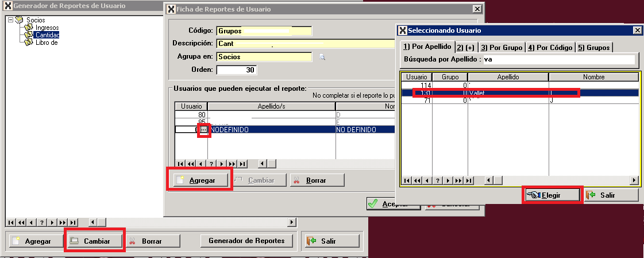Click the Orden number field
This screenshot has width=644, height=258.
click(x=236, y=70)
